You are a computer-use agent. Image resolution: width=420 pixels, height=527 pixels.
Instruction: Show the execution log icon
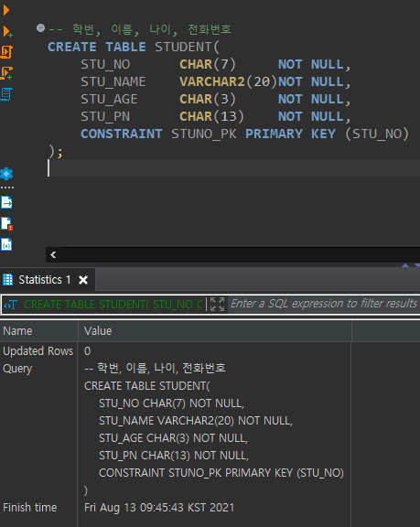point(6,223)
